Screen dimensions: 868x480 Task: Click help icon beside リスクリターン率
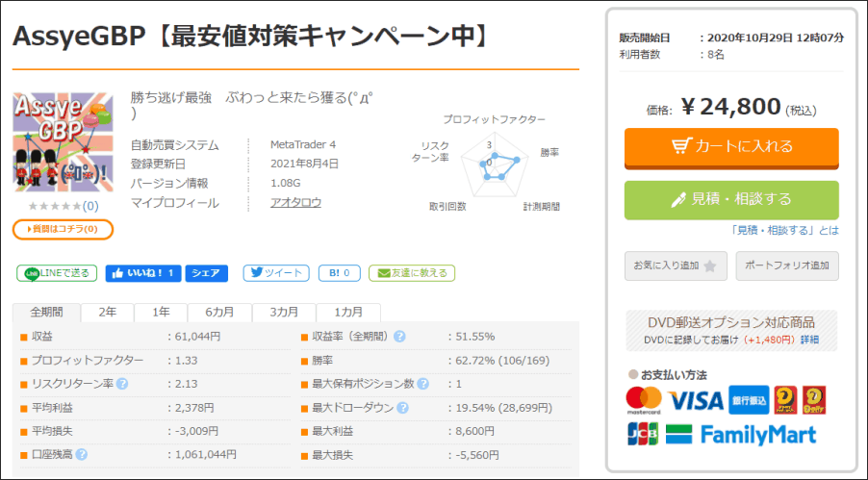pos(122,384)
